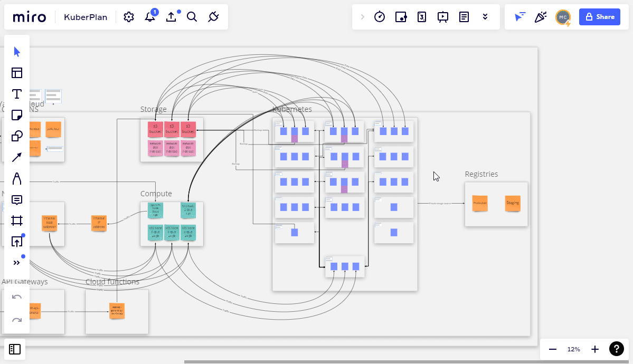Toggle collaborators' cursors visibility
The width and height of the screenshot is (633, 364).
tap(519, 17)
